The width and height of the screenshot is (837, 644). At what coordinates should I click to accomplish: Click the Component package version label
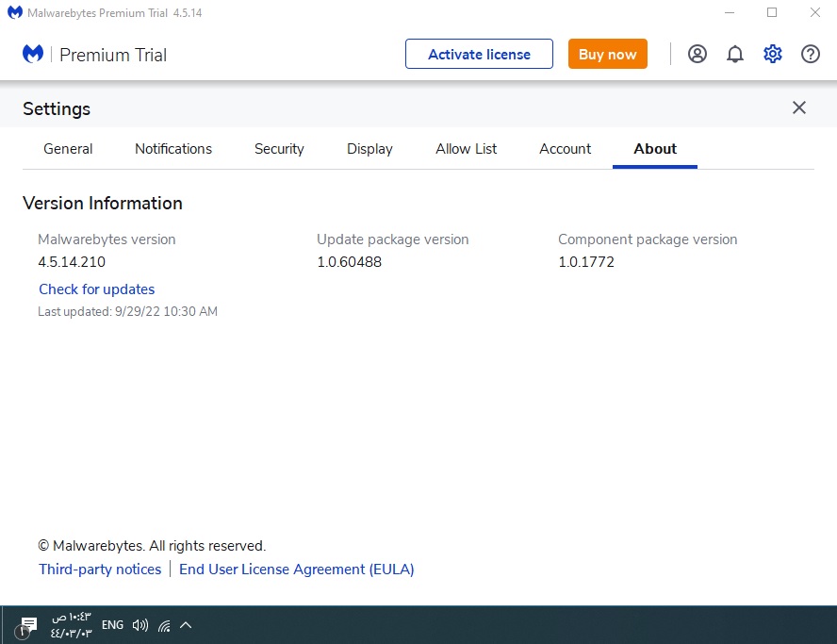(x=648, y=239)
